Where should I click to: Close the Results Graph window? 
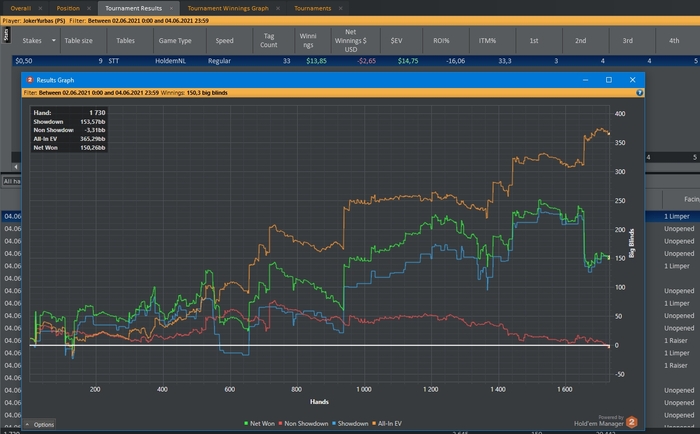click(632, 80)
